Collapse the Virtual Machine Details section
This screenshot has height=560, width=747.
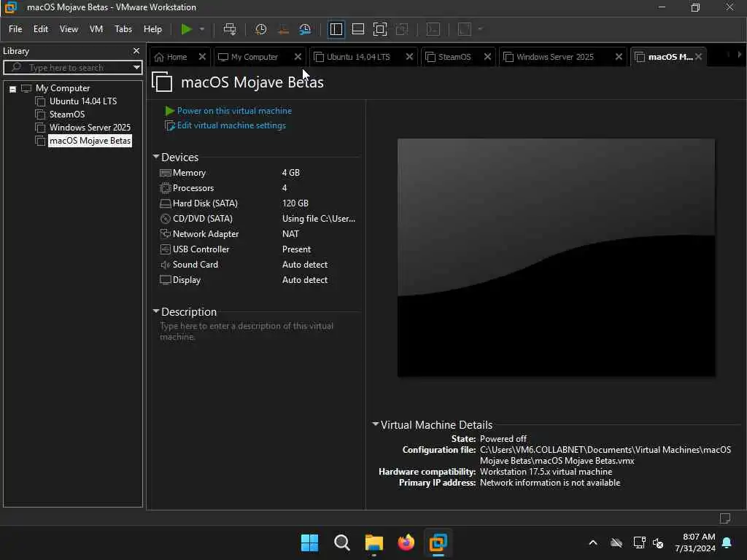pyautogui.click(x=376, y=424)
